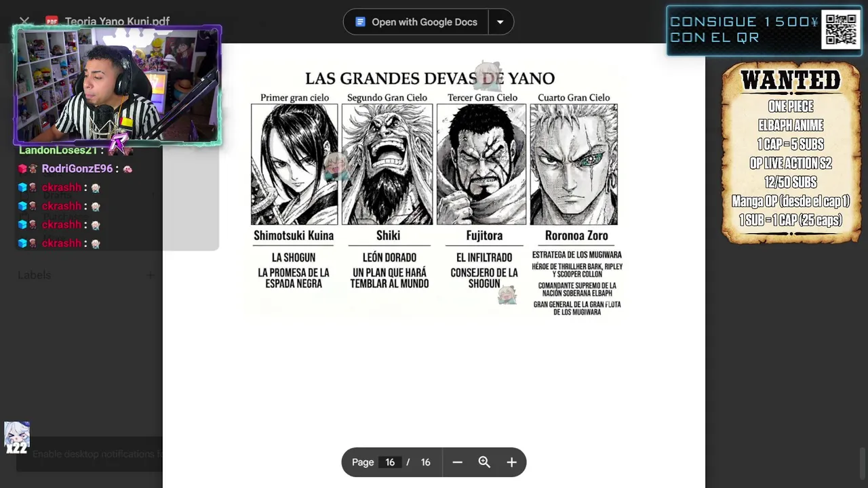Click the '12/50 SUBS' poster line

point(791,182)
